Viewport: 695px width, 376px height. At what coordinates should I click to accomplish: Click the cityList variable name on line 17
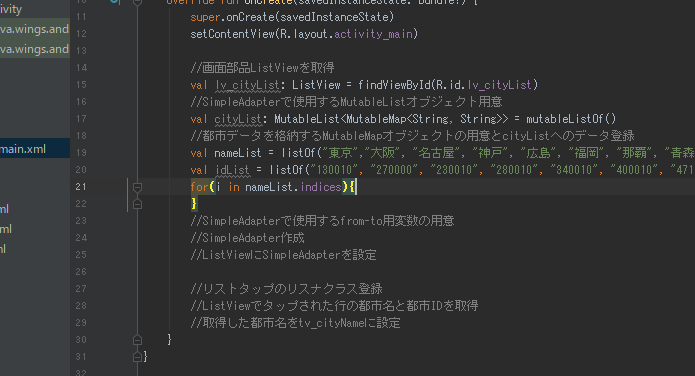click(238, 119)
